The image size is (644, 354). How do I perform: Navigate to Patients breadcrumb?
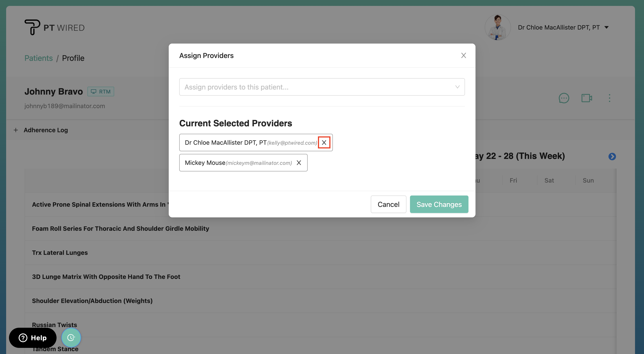coord(39,58)
